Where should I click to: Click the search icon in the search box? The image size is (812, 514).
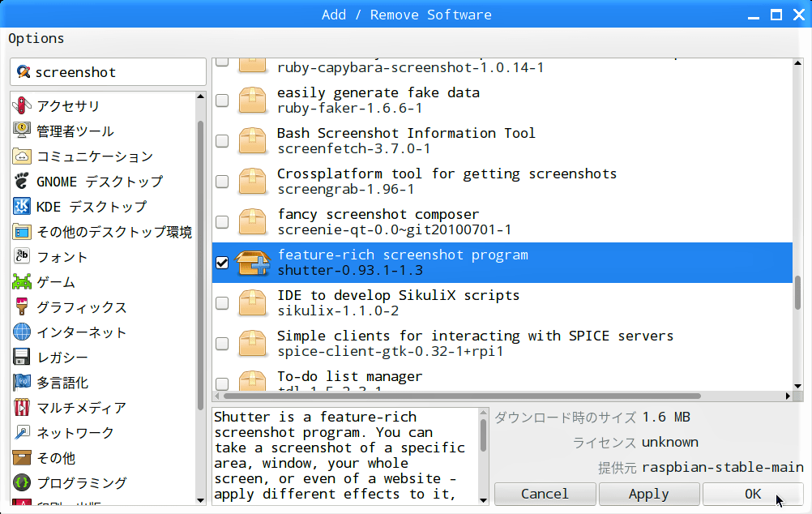[x=24, y=71]
